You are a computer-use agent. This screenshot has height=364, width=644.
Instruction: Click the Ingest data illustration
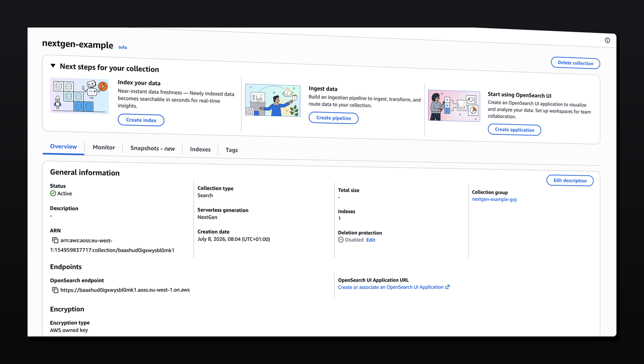(x=273, y=100)
